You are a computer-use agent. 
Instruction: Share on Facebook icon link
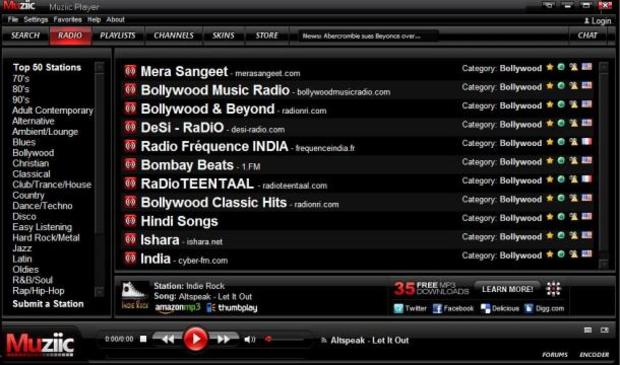coord(453,308)
